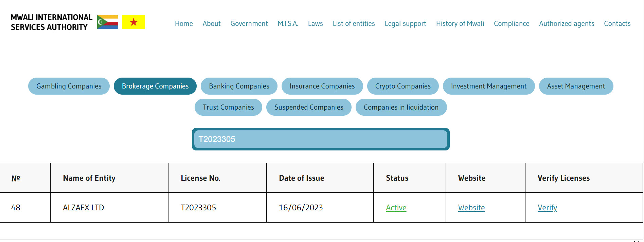Open the Legal support page

coord(405,23)
